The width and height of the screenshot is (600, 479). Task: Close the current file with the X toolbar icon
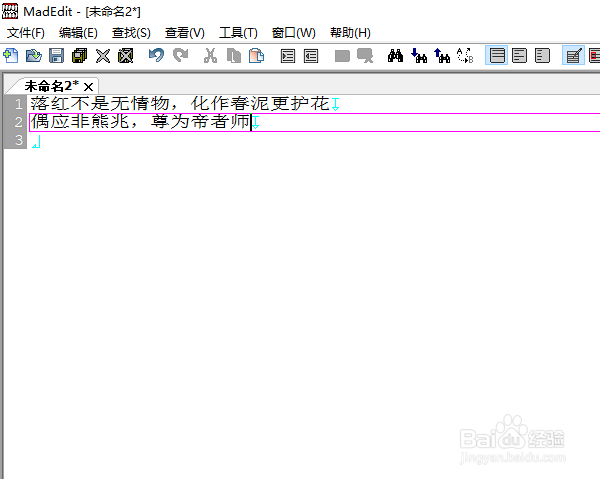click(103, 56)
